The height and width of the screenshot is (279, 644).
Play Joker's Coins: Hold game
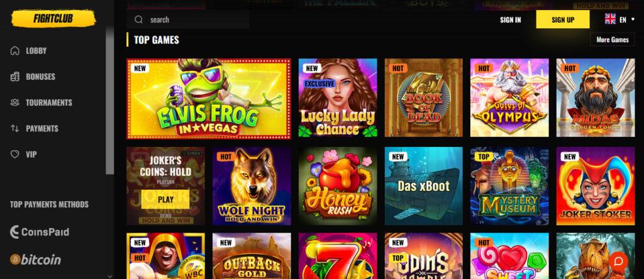(165, 199)
